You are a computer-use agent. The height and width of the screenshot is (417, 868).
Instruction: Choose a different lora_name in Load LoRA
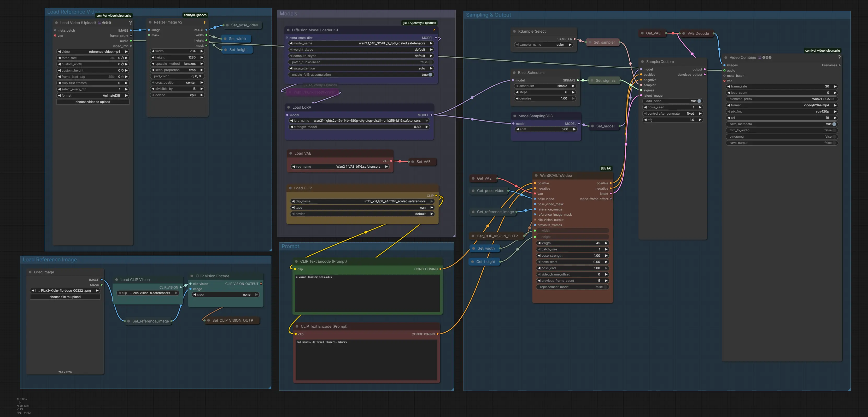pos(359,121)
